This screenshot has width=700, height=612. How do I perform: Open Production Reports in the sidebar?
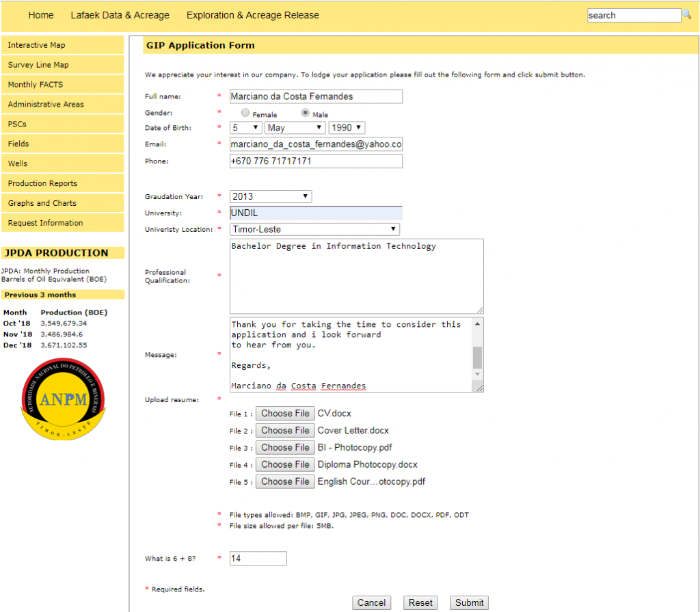(x=42, y=183)
